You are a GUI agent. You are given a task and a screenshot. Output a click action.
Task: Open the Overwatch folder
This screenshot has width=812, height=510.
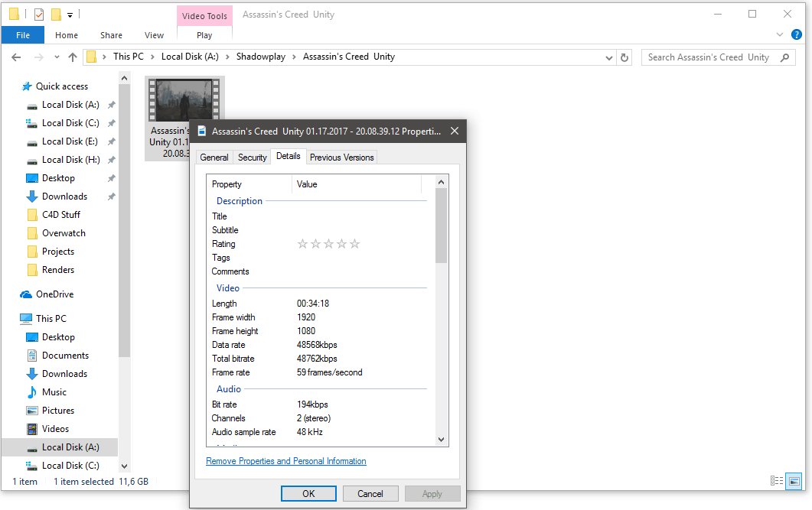[x=64, y=233]
